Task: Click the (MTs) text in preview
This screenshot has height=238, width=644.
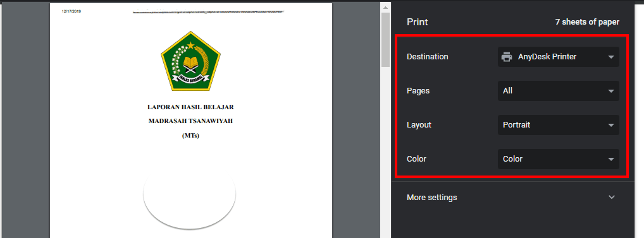Action: tap(190, 136)
